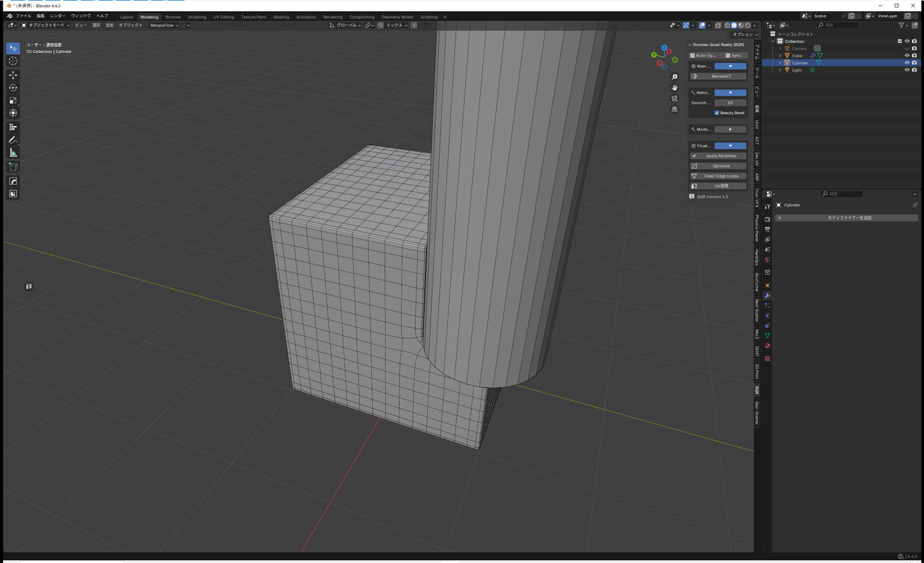Image resolution: width=924 pixels, height=563 pixels.
Task: Select the Add Cube tool
Action: pyautogui.click(x=13, y=167)
